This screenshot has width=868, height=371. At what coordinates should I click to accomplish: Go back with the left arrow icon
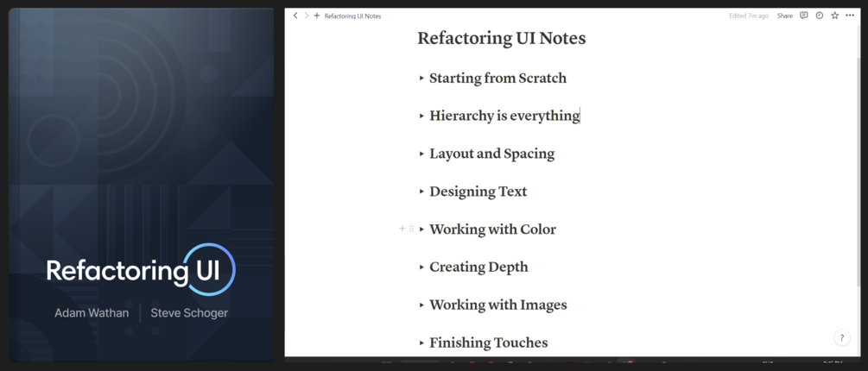[295, 16]
